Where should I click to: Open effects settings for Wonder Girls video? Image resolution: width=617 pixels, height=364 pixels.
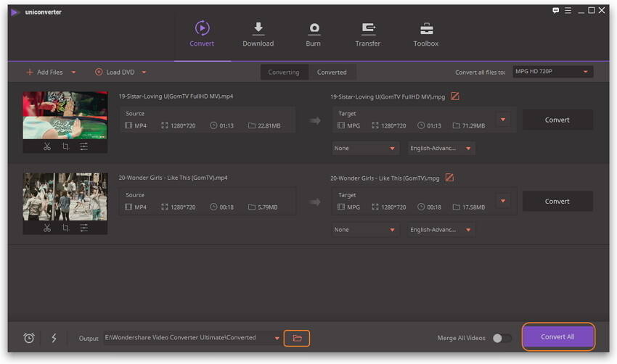pos(83,228)
